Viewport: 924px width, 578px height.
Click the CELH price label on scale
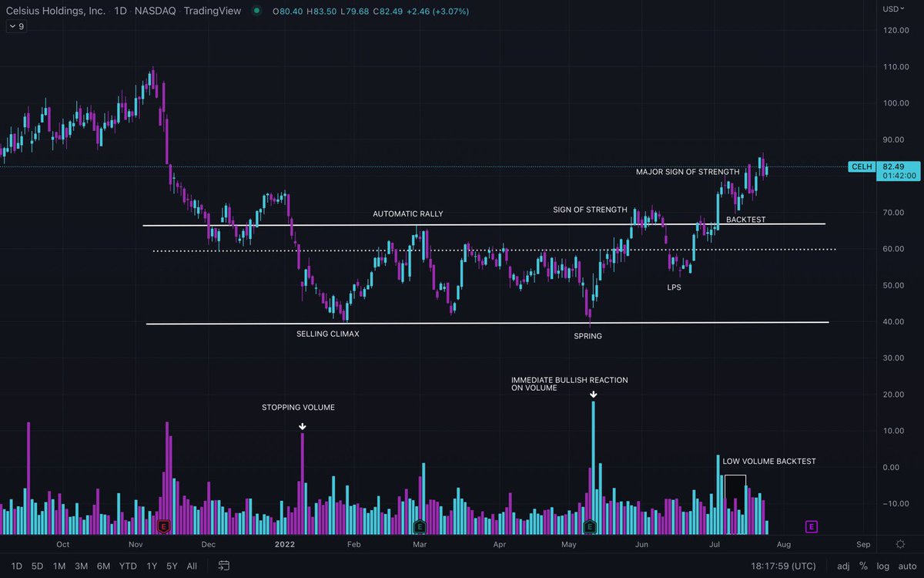tap(860, 166)
